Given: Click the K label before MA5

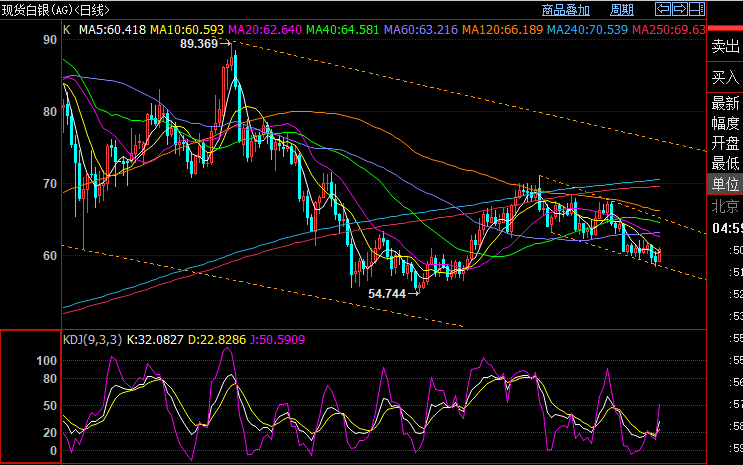Looking at the screenshot, I should [67, 29].
